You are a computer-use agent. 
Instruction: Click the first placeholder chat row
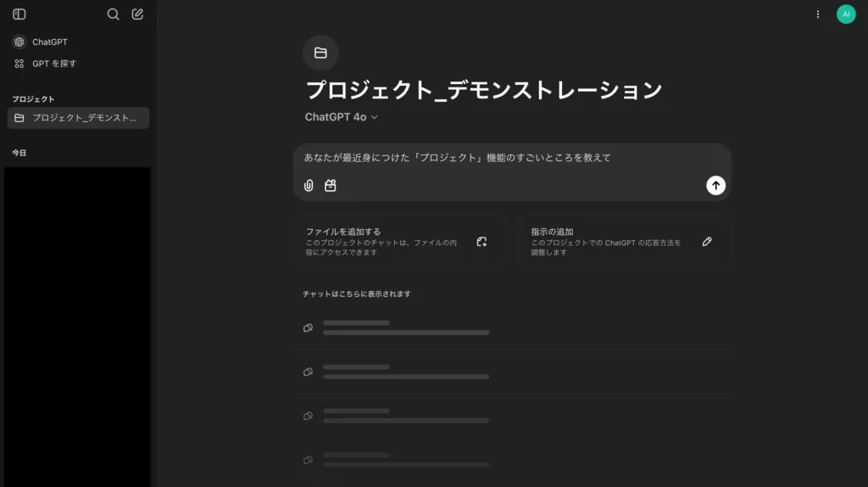[512, 327]
